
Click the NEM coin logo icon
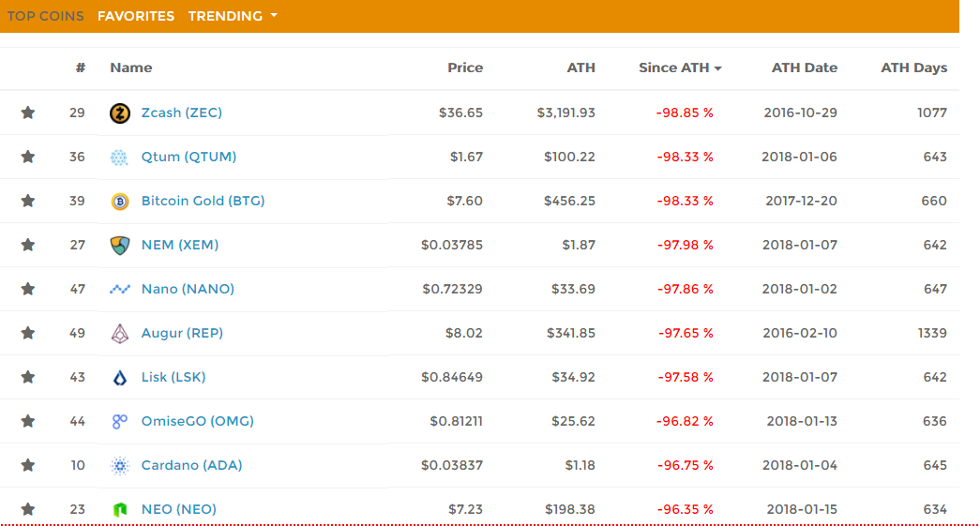pyautogui.click(x=119, y=246)
